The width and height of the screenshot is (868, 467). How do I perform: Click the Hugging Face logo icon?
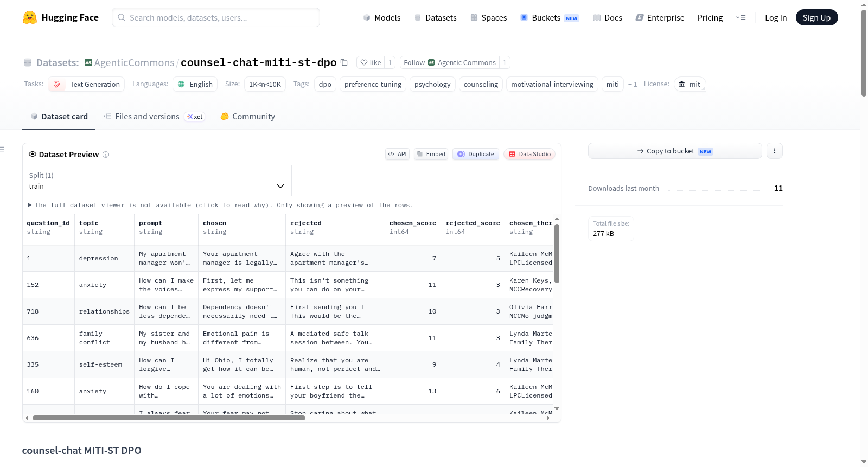click(30, 17)
